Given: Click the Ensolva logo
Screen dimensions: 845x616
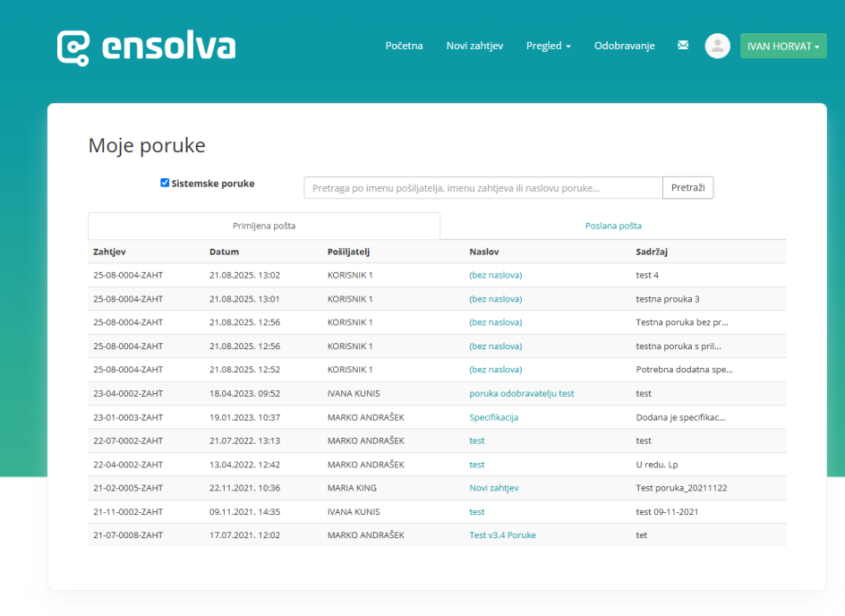Looking at the screenshot, I should point(146,47).
